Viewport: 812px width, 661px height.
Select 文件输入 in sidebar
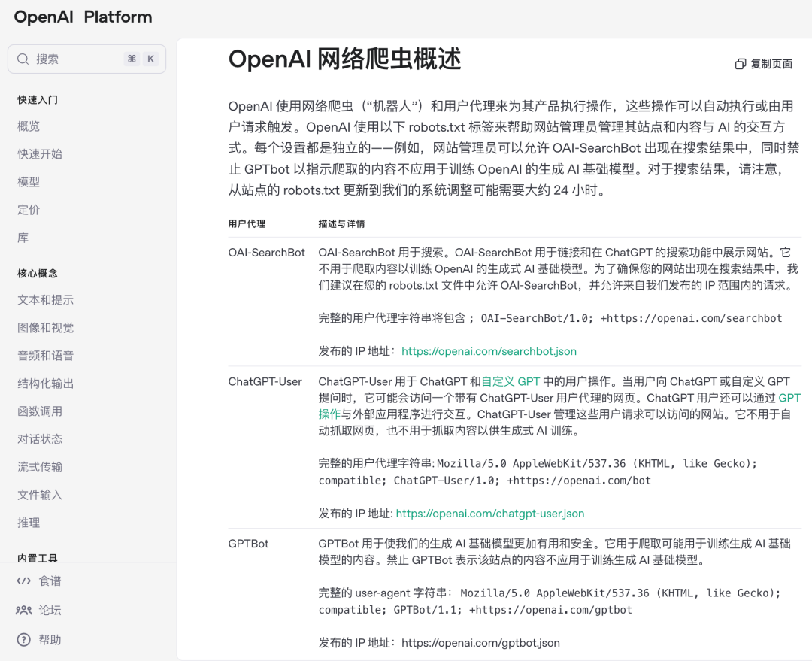(x=40, y=496)
